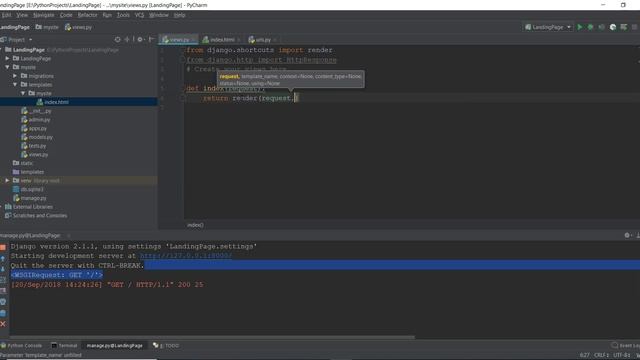This screenshot has height=360, width=640.
Task: Click the mysite breadcrumb in the navigation bar
Action: pyautogui.click(x=47, y=27)
